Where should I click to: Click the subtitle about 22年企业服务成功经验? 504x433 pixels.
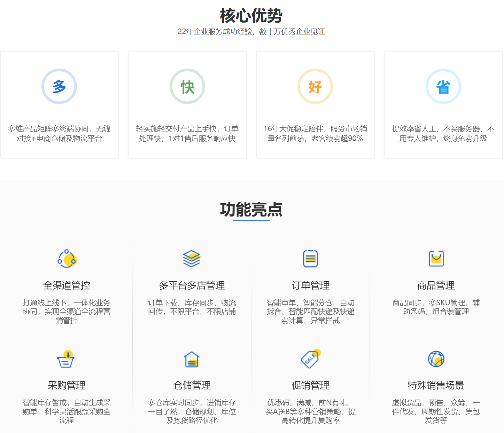(252, 32)
